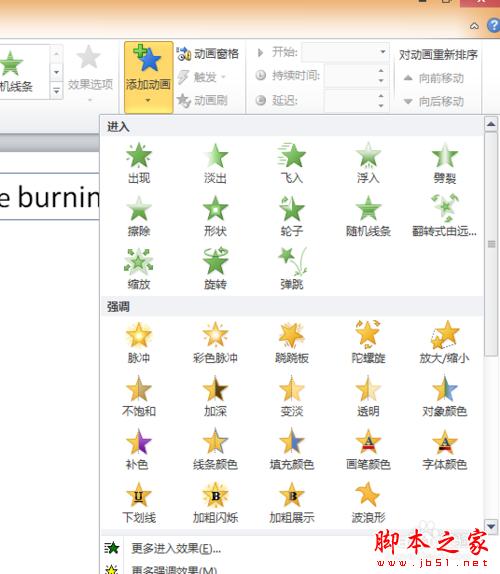Image resolution: width=500 pixels, height=574 pixels.
Task: Click the blue help question mark icon
Action: point(494,26)
